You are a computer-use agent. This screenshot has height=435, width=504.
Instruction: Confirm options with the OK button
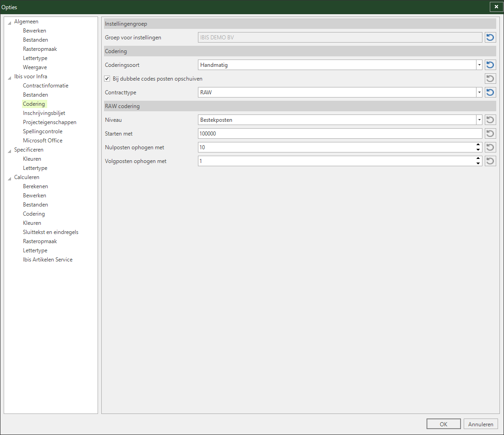[444, 424]
